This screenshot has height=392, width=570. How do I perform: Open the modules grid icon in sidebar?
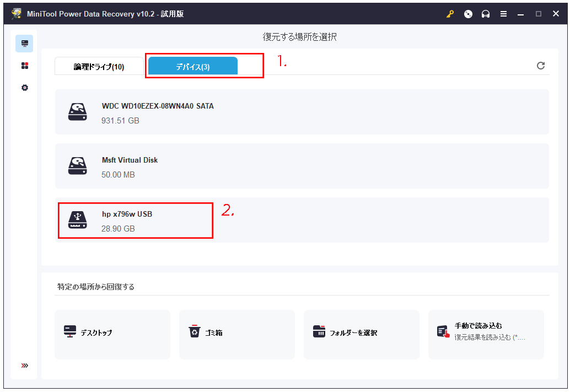click(24, 65)
